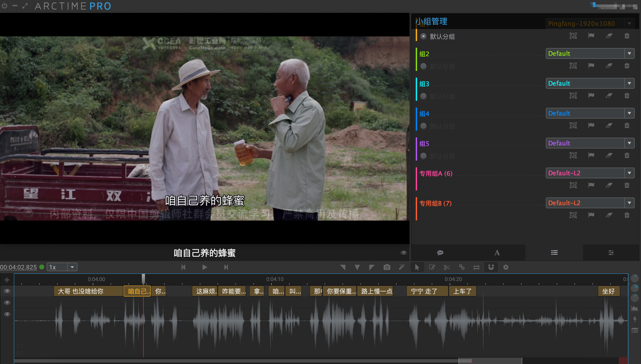
Task: Open style dropdown for 组4
Action: point(629,113)
